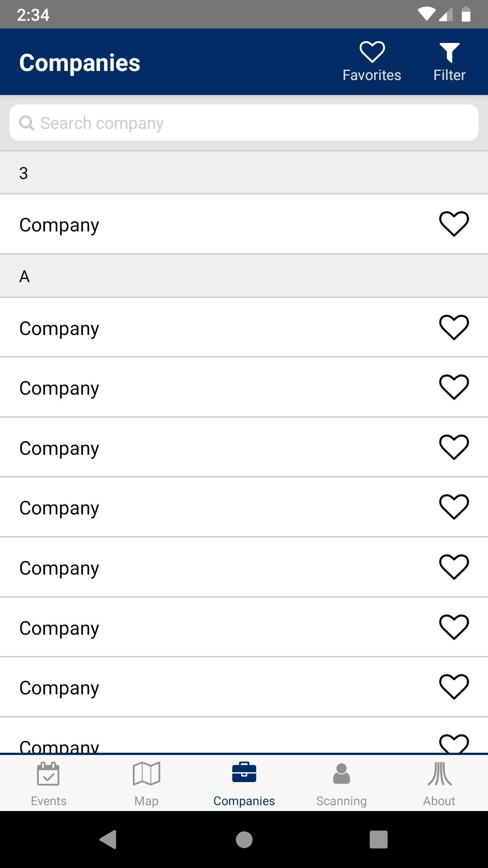Tap the search magnifier icon

pos(27,123)
